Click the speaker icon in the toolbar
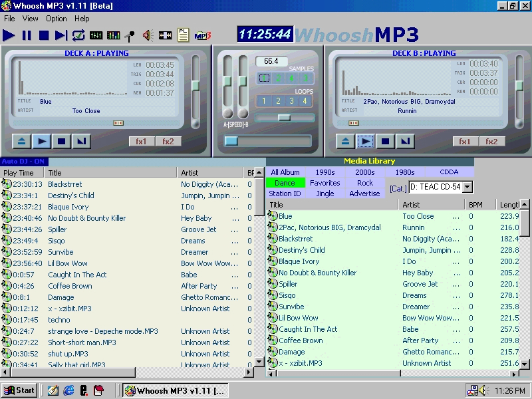532x399 pixels. pos(148,35)
